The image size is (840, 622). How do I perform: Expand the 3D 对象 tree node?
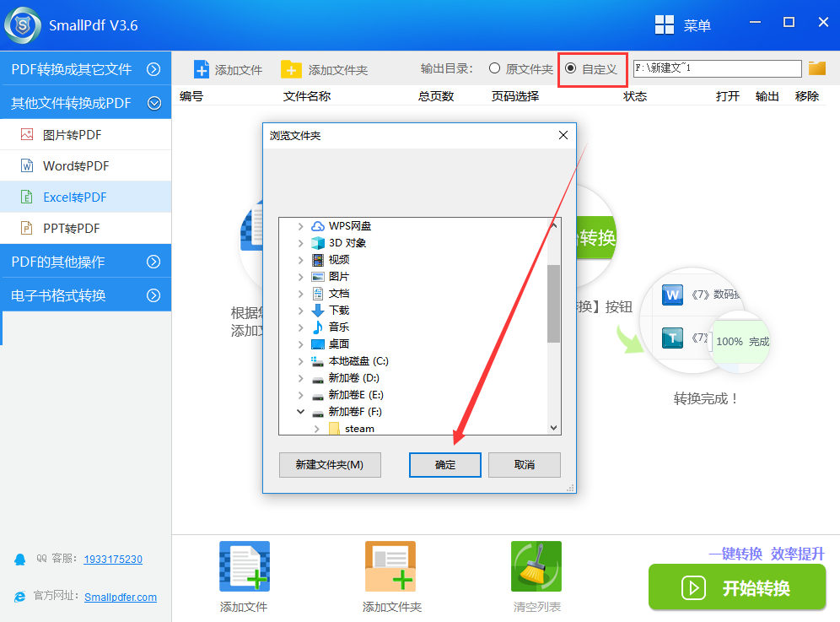point(300,243)
